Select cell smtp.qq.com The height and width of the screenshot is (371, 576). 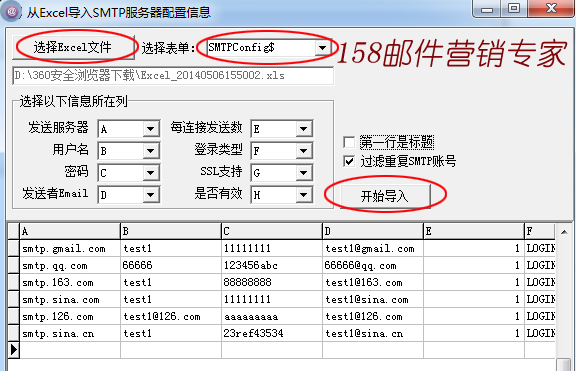pos(70,265)
